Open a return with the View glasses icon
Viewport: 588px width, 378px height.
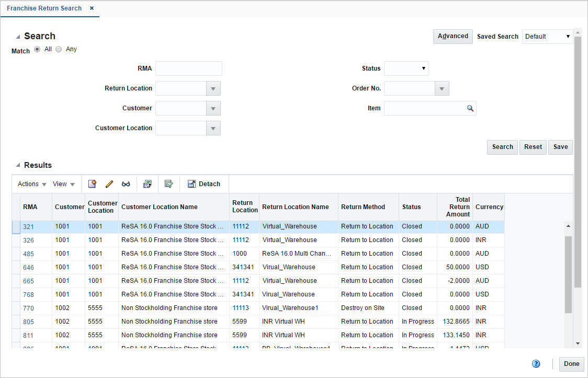pos(126,184)
